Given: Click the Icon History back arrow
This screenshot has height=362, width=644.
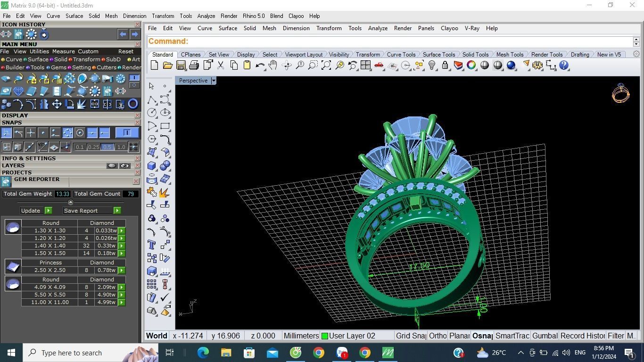Looking at the screenshot, I should [123, 34].
